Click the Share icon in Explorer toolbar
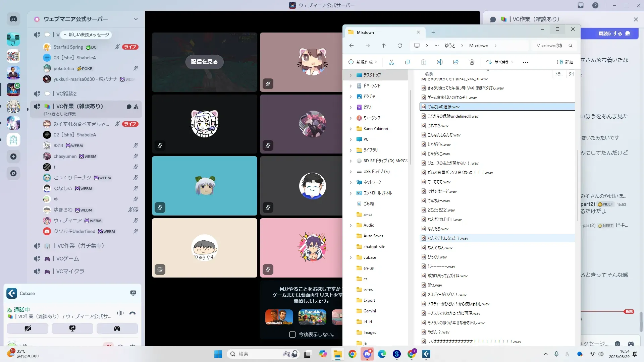The width and height of the screenshot is (644, 362). coord(455,62)
